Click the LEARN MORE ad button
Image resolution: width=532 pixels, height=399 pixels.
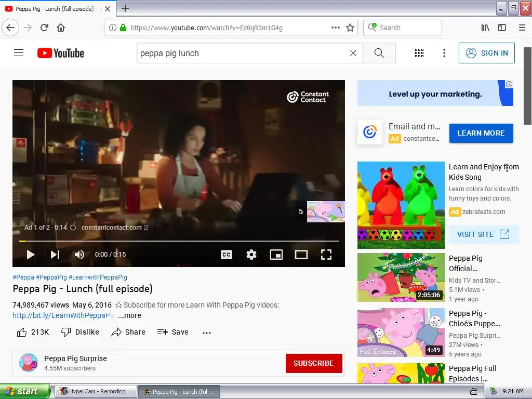tap(481, 133)
